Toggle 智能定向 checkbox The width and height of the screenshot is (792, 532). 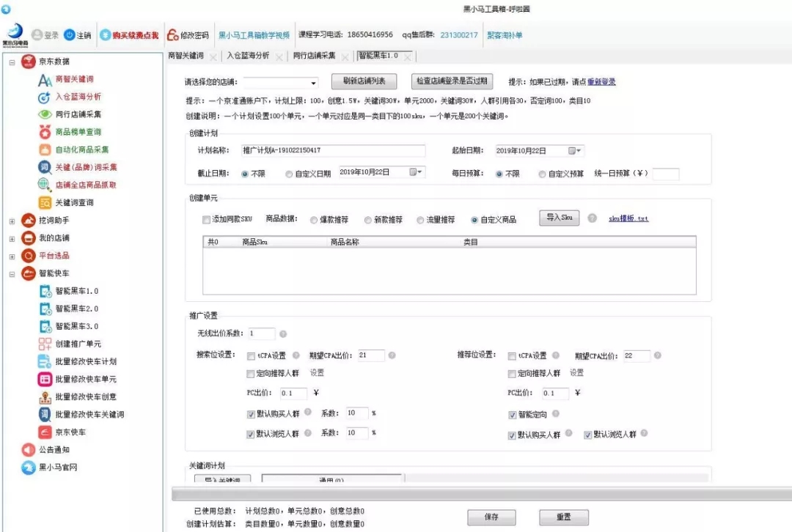coord(512,415)
